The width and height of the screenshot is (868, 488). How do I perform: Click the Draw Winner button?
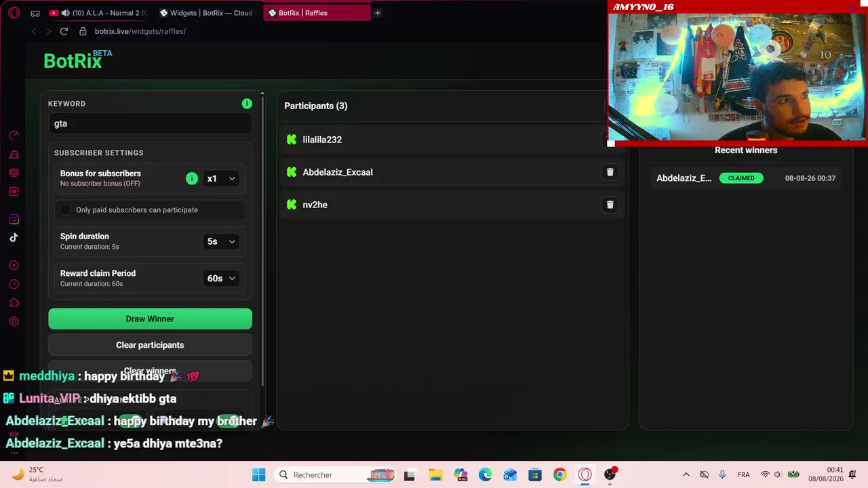pyautogui.click(x=150, y=319)
